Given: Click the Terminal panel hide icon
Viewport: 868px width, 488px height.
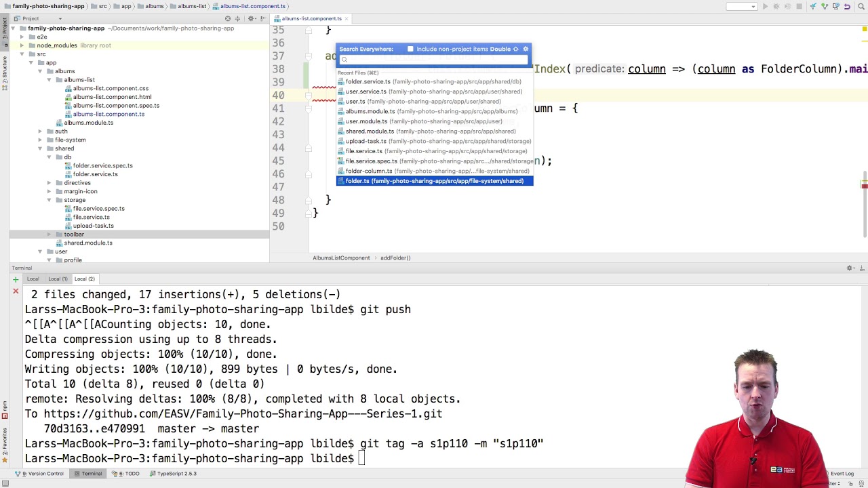Looking at the screenshot, I should coord(862,268).
